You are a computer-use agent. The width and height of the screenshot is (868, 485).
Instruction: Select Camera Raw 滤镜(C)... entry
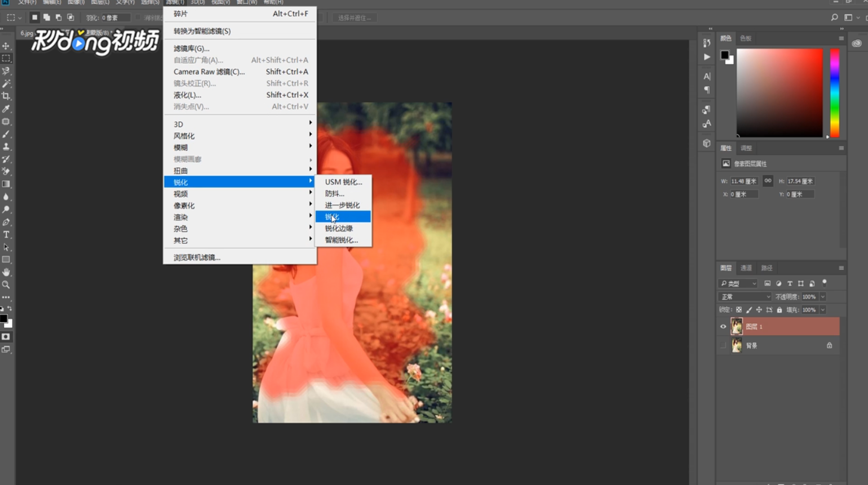240,72
